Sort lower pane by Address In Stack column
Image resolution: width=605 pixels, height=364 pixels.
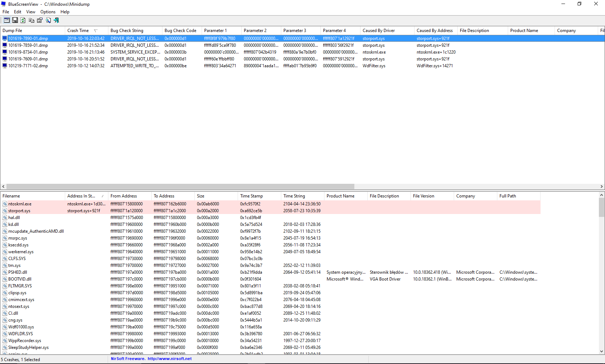click(86, 196)
